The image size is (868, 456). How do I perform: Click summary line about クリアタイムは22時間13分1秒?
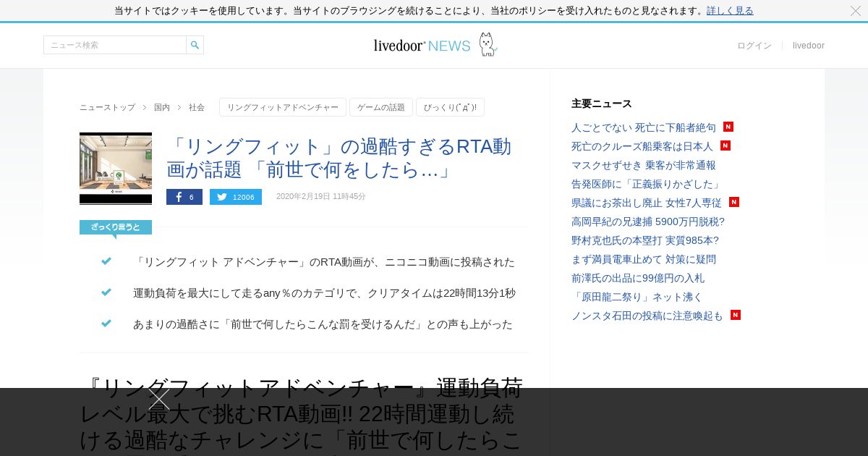324,293
